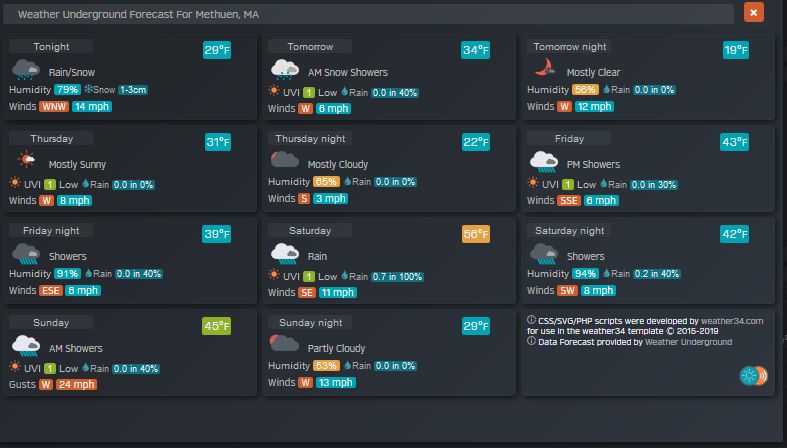Click the Friday SSE wind direction badge

[569, 200]
